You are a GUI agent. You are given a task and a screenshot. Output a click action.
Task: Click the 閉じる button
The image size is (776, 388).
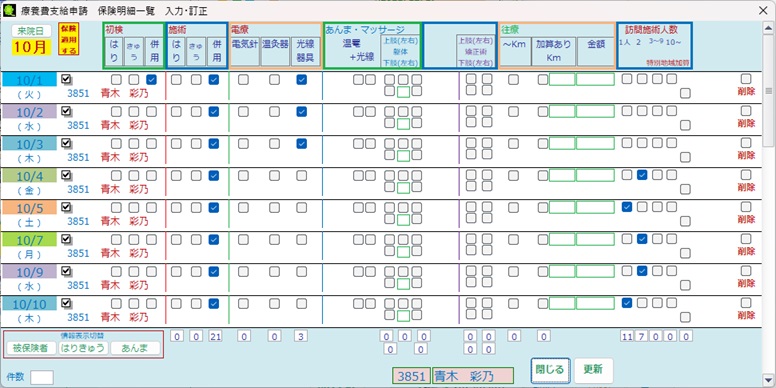click(550, 371)
